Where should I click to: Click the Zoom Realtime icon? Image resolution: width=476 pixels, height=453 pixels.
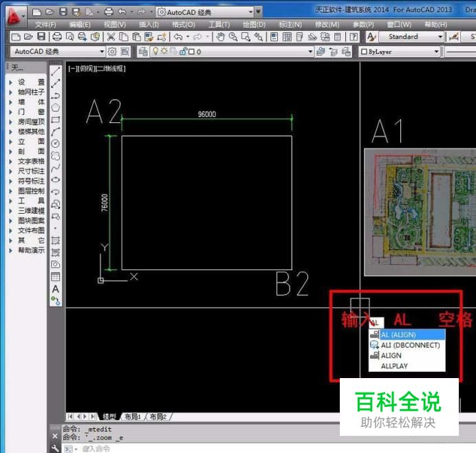point(233,36)
